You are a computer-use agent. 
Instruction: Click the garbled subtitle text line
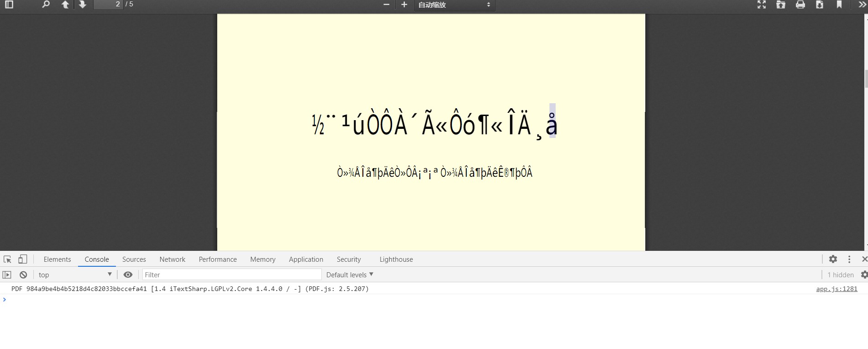[x=434, y=173]
